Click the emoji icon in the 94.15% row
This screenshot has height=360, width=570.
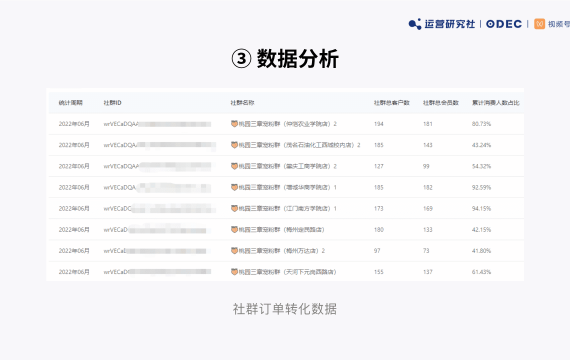[x=234, y=208]
